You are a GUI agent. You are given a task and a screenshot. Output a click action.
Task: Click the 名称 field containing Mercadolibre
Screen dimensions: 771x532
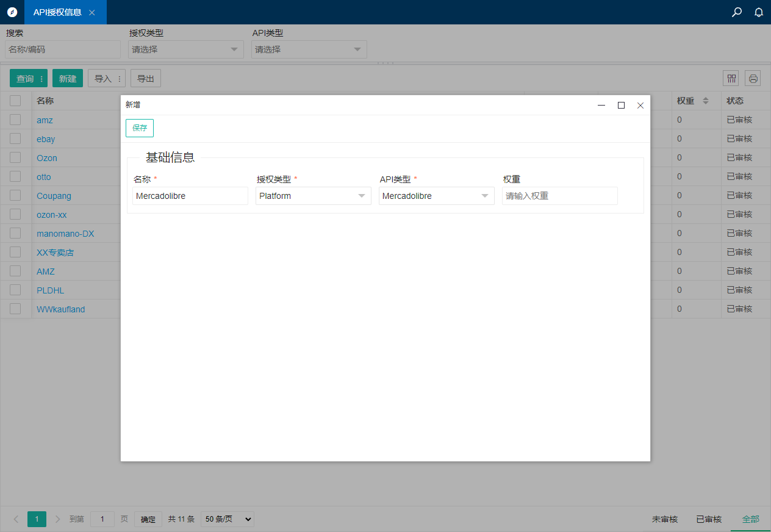pos(190,196)
